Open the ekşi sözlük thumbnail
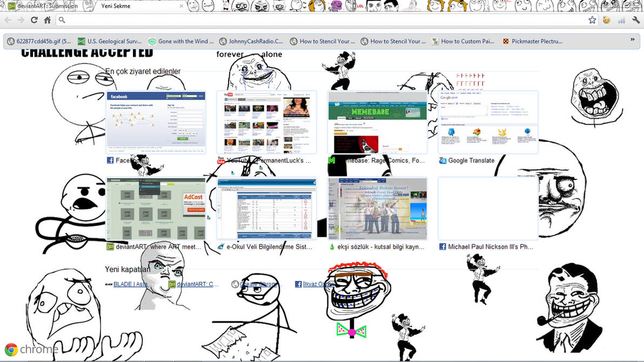The width and height of the screenshot is (644, 362). 378,209
